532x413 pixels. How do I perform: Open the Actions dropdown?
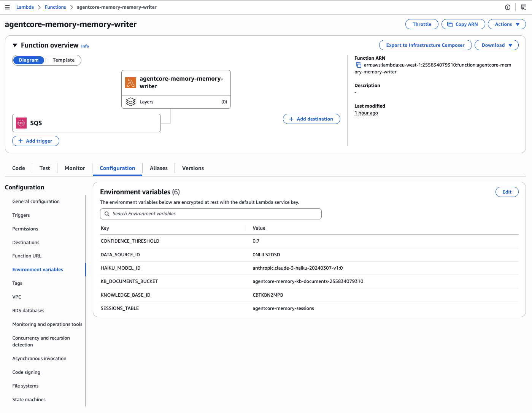point(507,24)
